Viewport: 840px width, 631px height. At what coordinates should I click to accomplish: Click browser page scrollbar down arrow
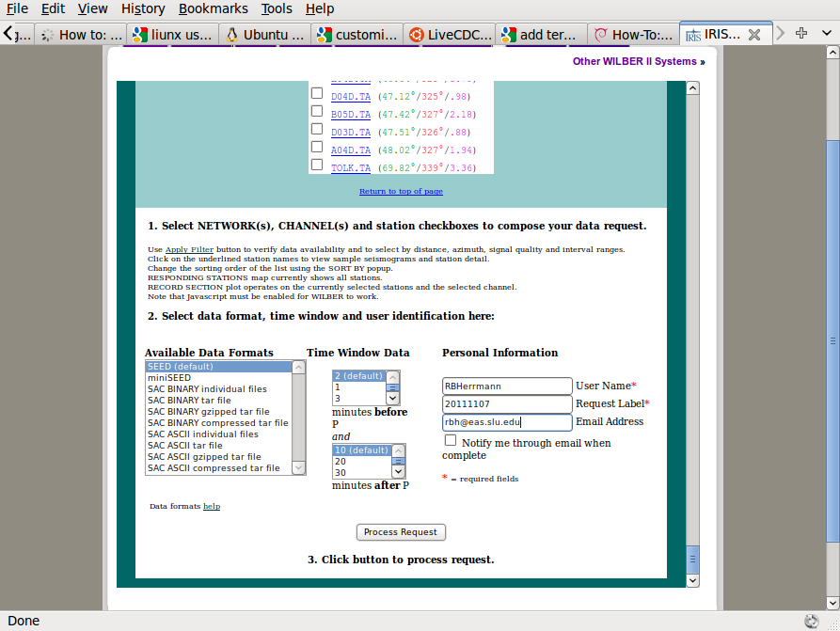point(832,603)
